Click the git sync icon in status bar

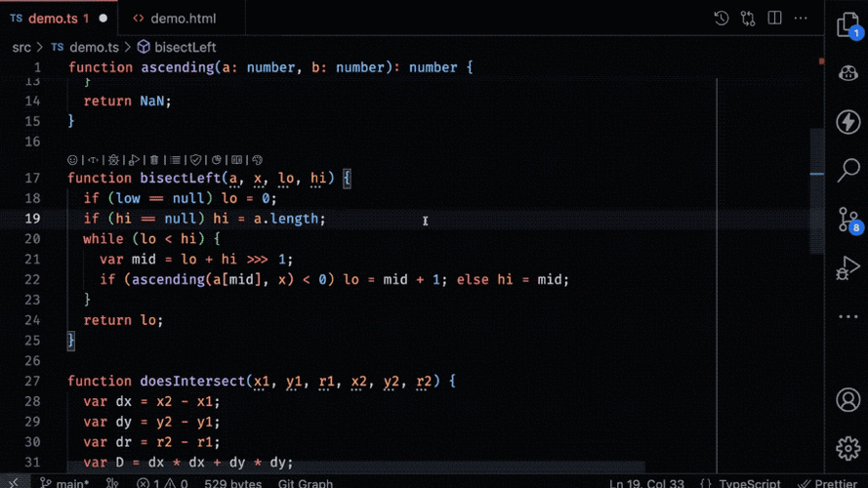(x=112, y=483)
